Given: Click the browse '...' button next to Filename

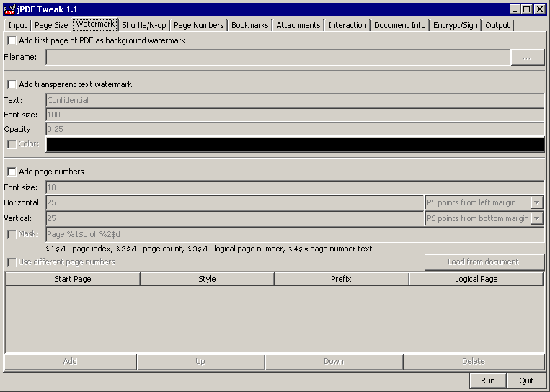Looking at the screenshot, I should click(x=527, y=58).
